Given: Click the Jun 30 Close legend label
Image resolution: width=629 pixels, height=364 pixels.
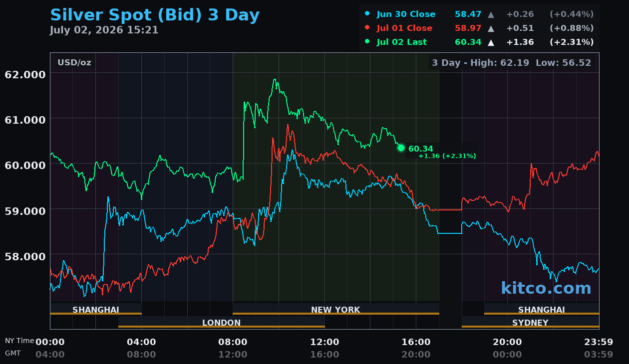Looking at the screenshot, I should pyautogui.click(x=406, y=14).
